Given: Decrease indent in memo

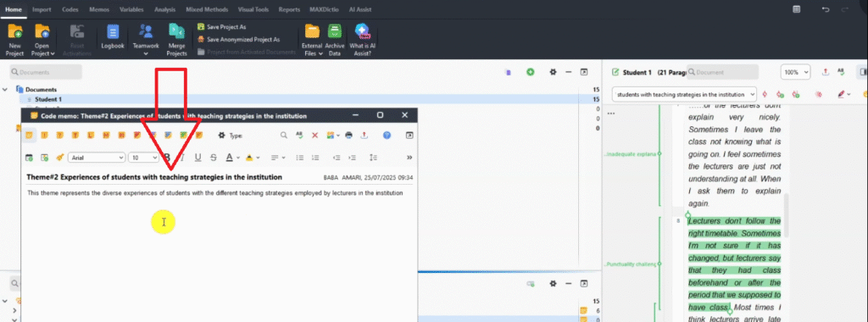Looking at the screenshot, I should [x=336, y=158].
